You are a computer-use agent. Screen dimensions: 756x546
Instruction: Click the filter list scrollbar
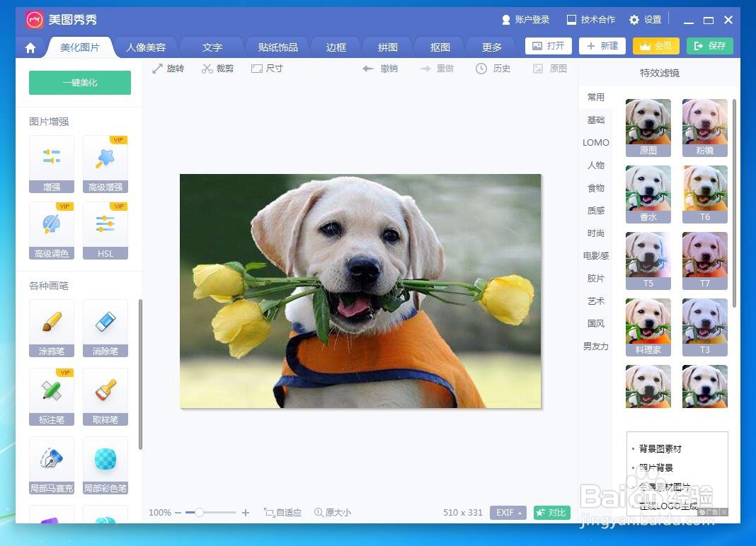[x=734, y=203]
